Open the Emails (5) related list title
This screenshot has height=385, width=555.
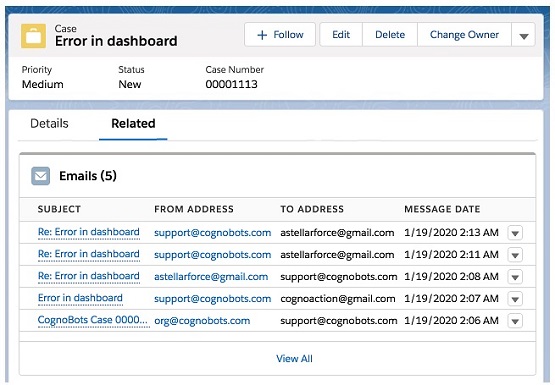[88, 176]
